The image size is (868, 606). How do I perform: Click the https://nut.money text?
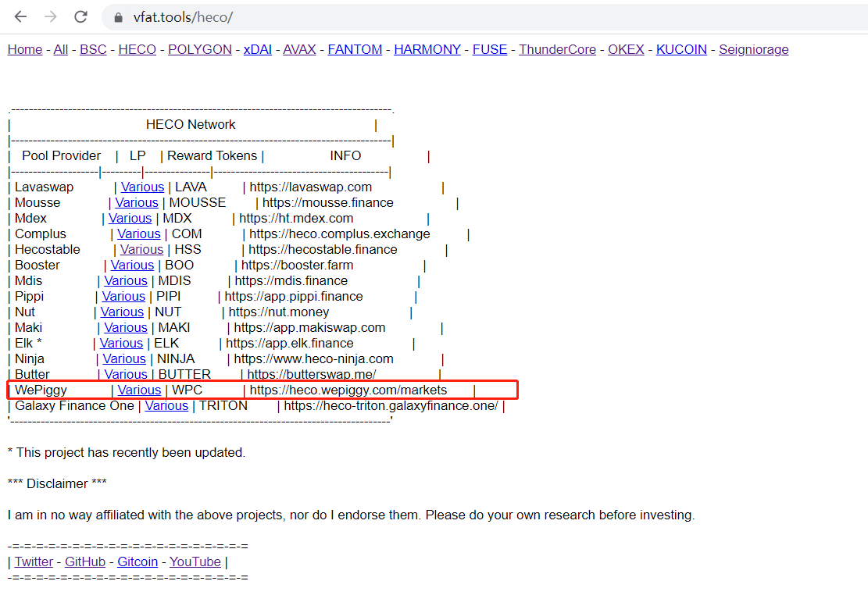(x=279, y=312)
